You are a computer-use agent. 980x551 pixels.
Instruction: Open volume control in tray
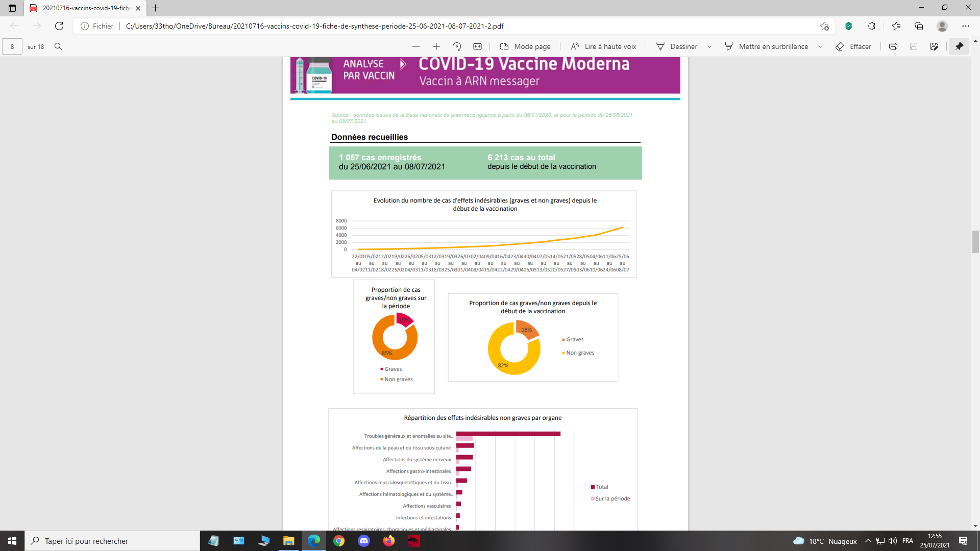point(893,541)
